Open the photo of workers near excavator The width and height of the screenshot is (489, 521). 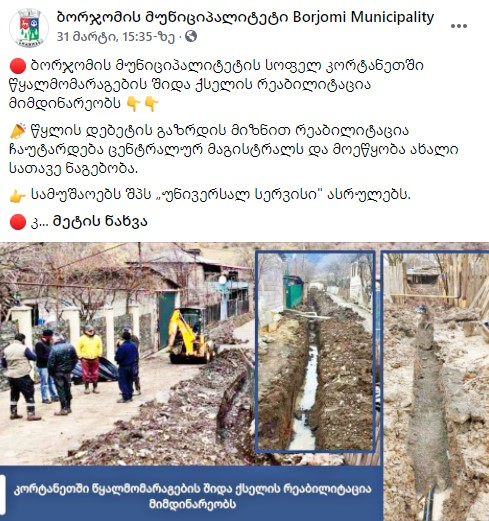point(127,353)
